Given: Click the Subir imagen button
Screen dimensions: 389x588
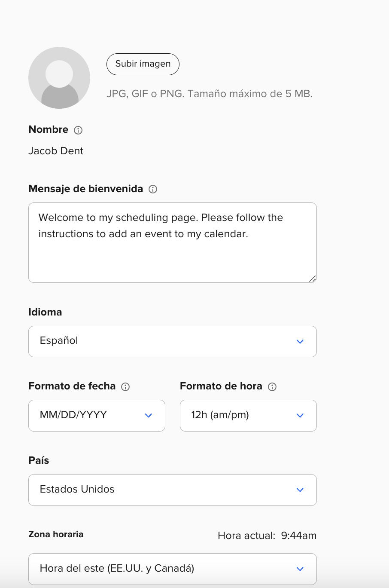Looking at the screenshot, I should tap(143, 64).
